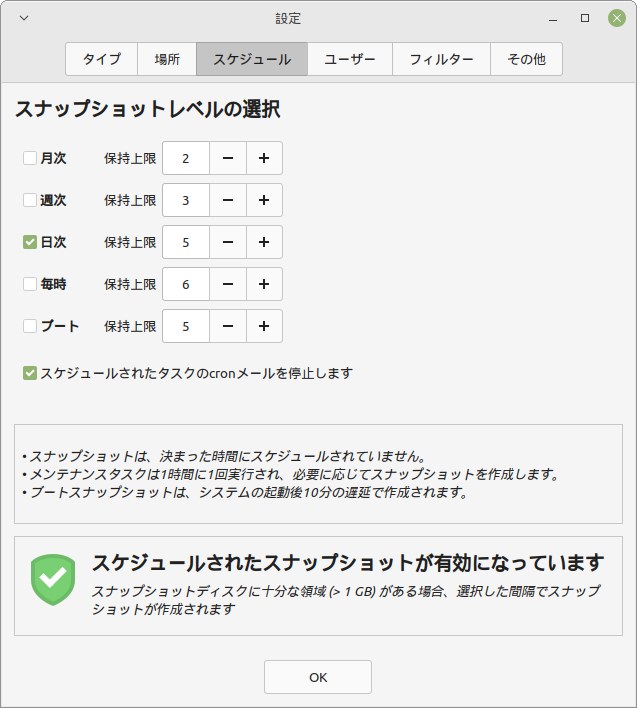Enable the 月次 snapshot checkbox
This screenshot has width=637, height=708.
(x=30, y=158)
